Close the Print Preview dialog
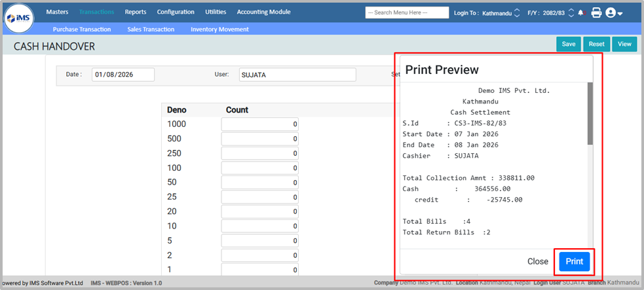Screen dimensions: 644x290 click(x=537, y=261)
